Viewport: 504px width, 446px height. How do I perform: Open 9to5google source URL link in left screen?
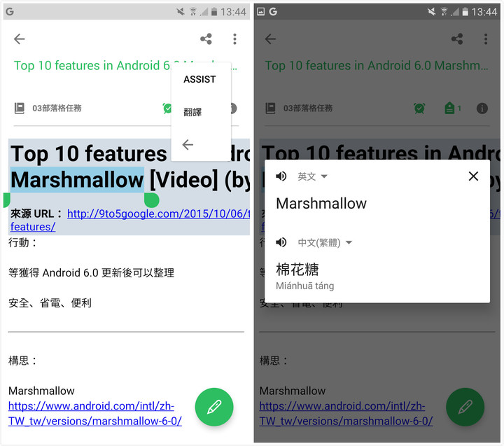click(x=158, y=214)
